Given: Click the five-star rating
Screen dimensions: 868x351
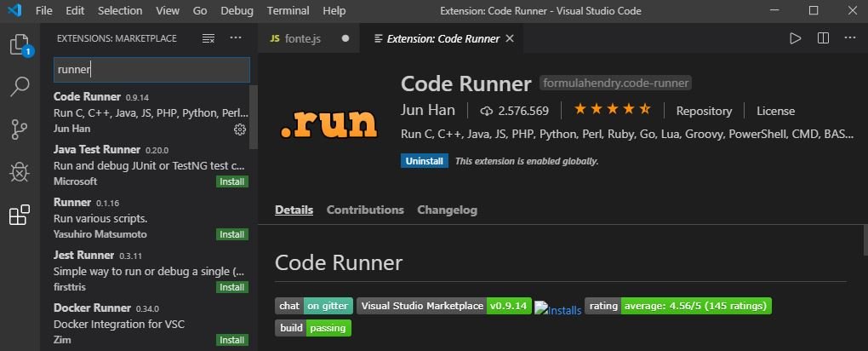Looking at the screenshot, I should 612,109.
